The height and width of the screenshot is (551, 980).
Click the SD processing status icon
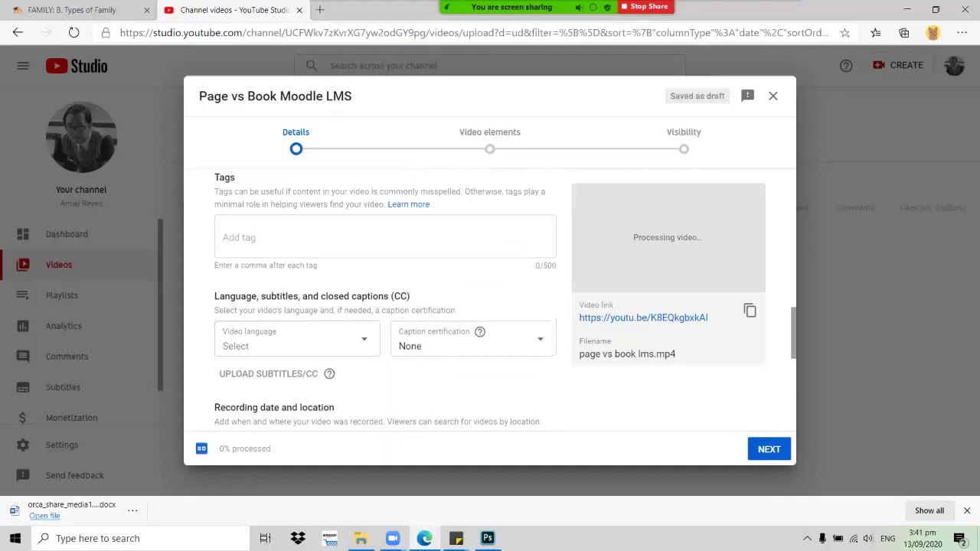click(201, 448)
